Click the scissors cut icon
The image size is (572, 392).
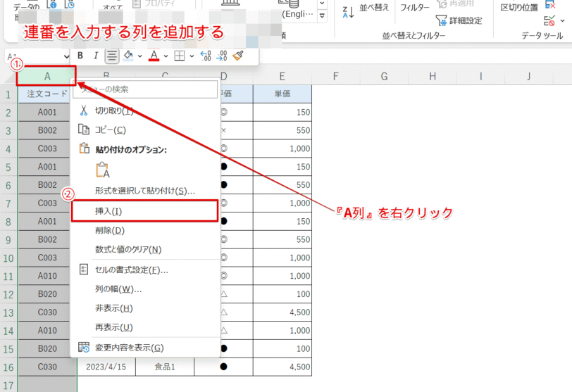[84, 110]
